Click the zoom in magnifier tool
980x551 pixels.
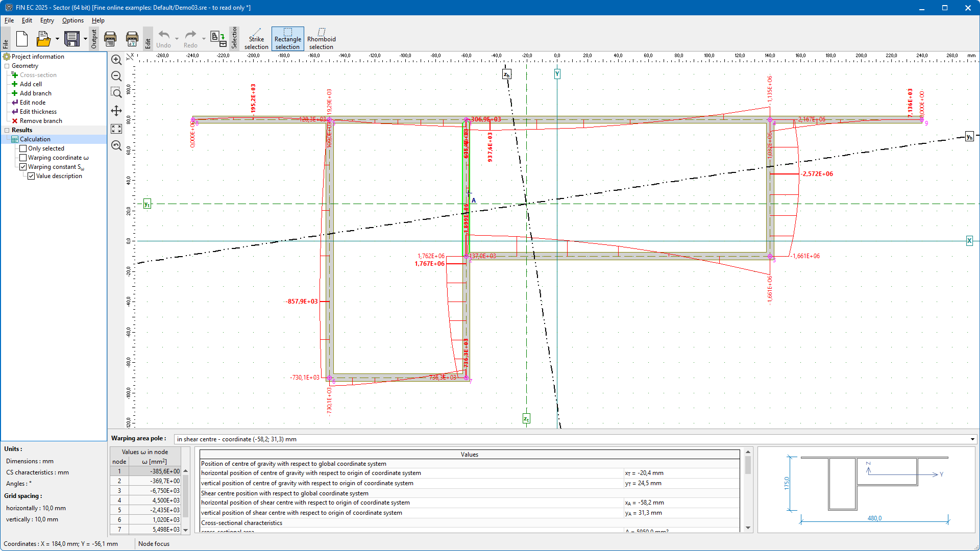(116, 60)
